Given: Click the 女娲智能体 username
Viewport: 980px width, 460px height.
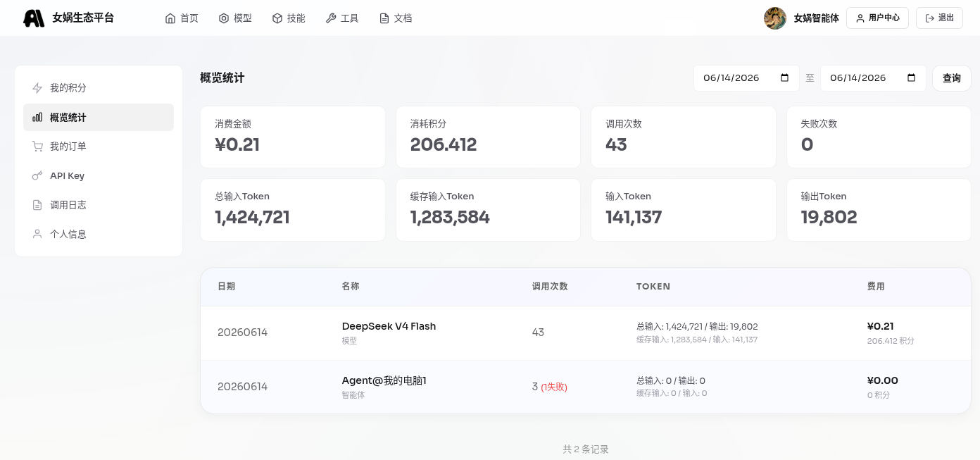Looking at the screenshot, I should coord(816,18).
